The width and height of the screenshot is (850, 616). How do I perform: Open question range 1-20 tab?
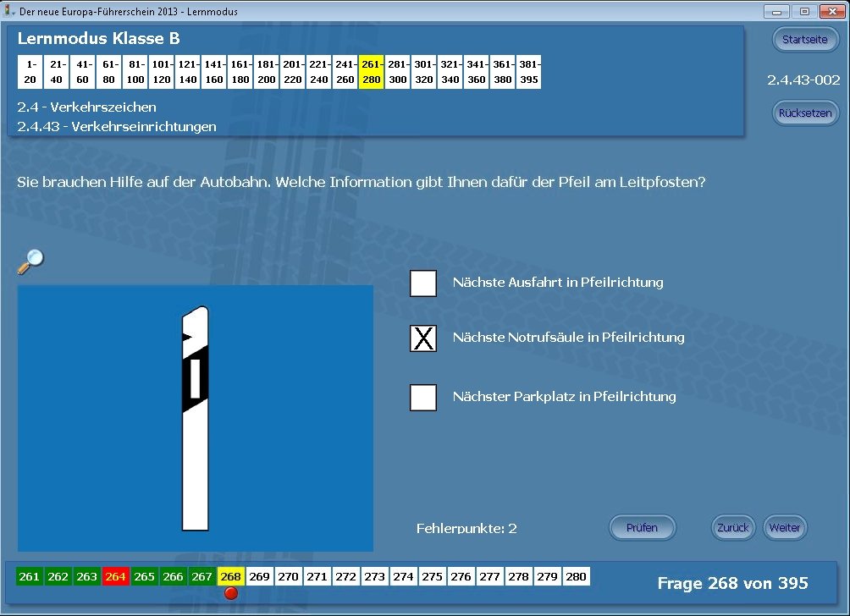(x=31, y=72)
